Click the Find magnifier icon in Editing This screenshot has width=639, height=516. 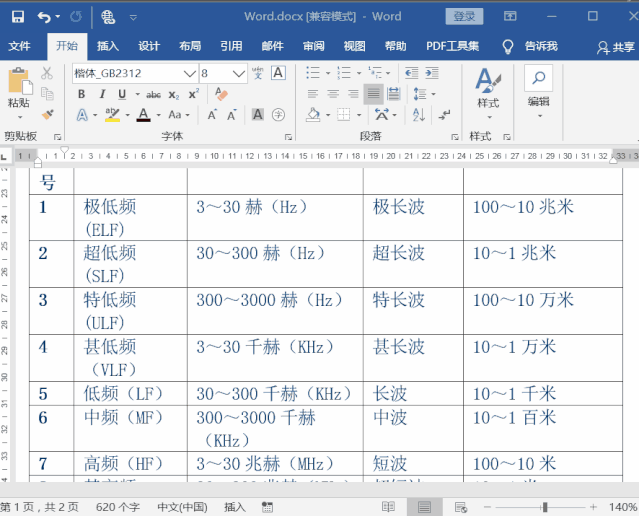point(539,77)
